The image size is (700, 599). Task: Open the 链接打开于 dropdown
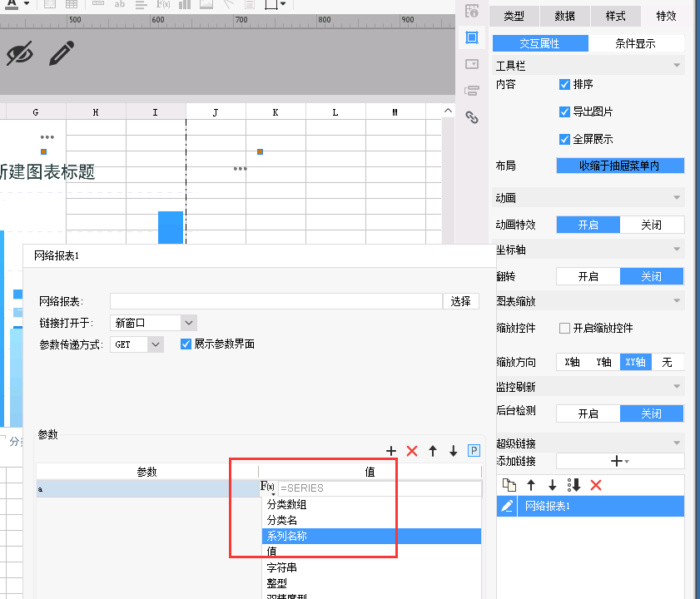[189, 323]
